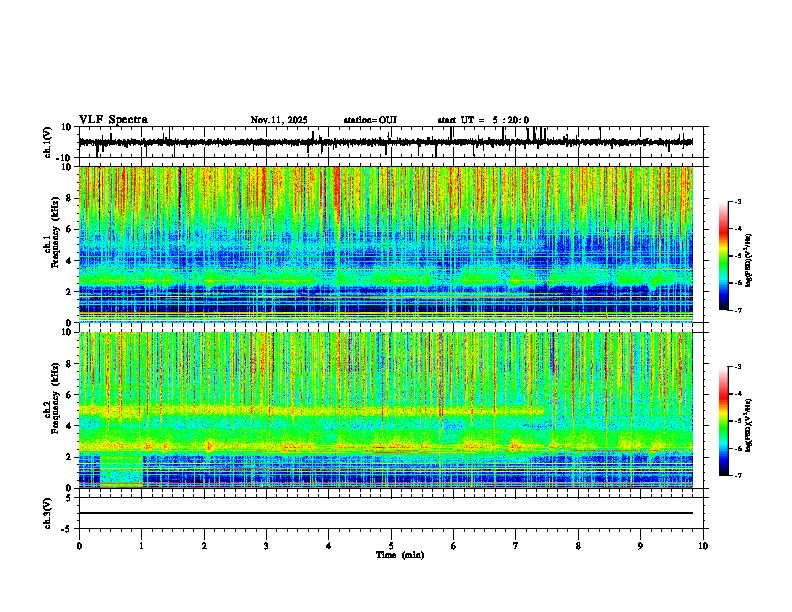
Task: Click the red burst near minute 4 in ch.1 spectrogram
Action: [337, 194]
